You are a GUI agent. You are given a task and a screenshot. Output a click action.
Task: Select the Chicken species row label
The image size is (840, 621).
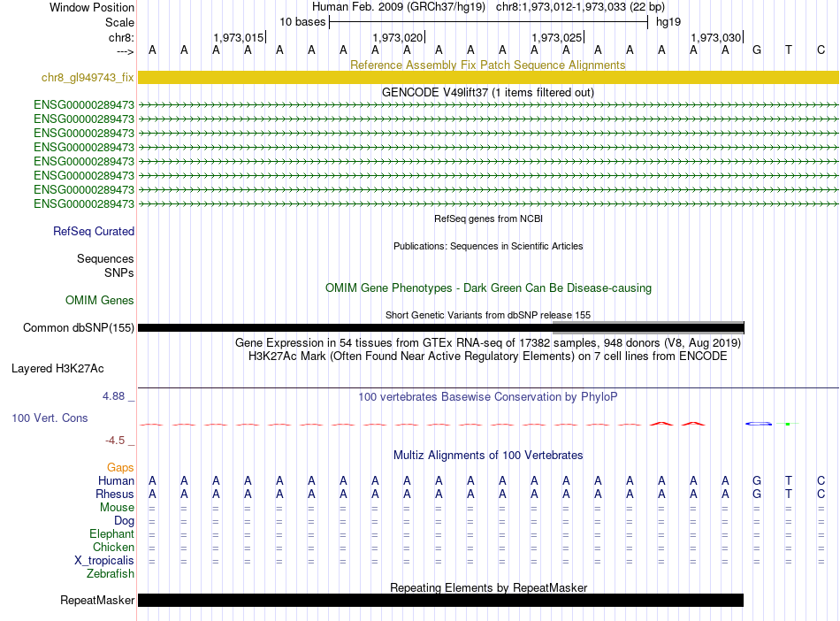coord(113,547)
